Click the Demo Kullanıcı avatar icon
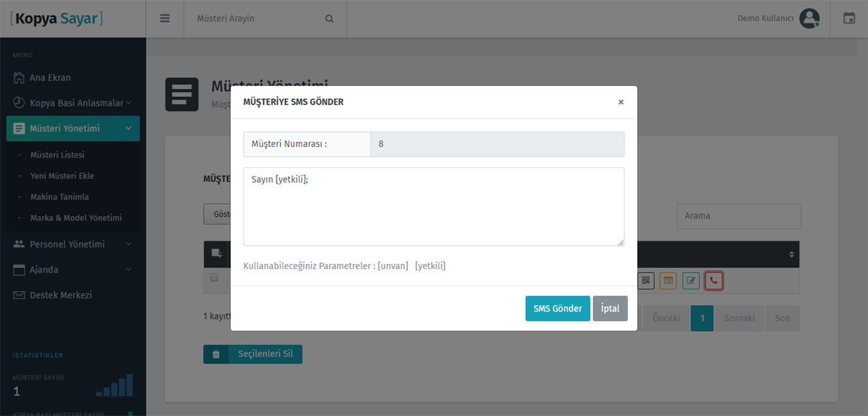The width and height of the screenshot is (868, 416). [x=809, y=18]
